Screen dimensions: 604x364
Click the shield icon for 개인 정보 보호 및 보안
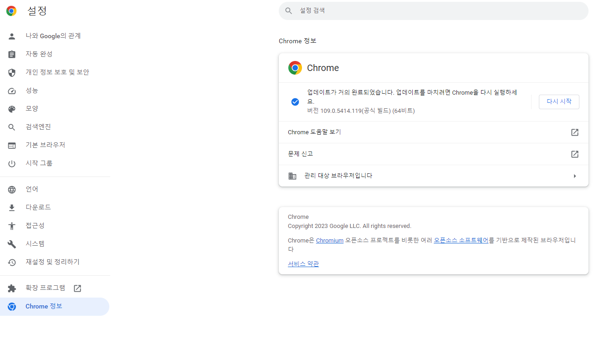pyautogui.click(x=12, y=73)
